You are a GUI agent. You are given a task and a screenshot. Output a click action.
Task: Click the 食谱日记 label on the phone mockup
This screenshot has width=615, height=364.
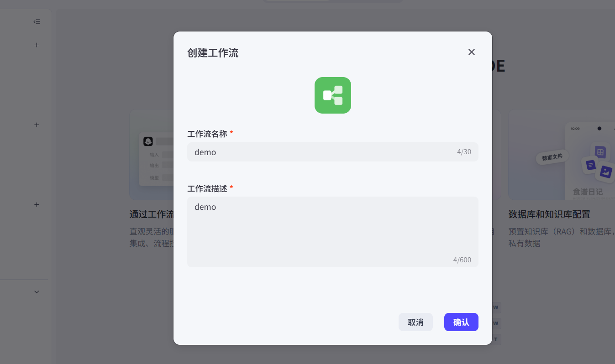(588, 192)
